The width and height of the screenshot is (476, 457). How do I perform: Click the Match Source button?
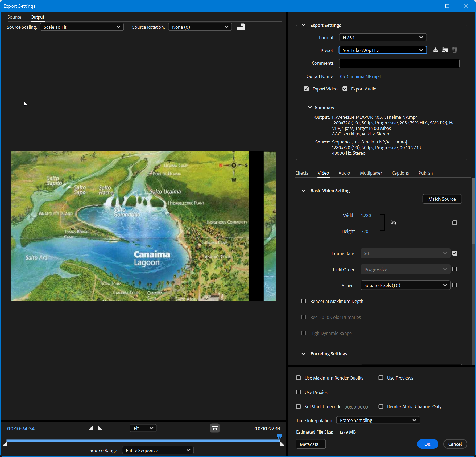(x=442, y=199)
